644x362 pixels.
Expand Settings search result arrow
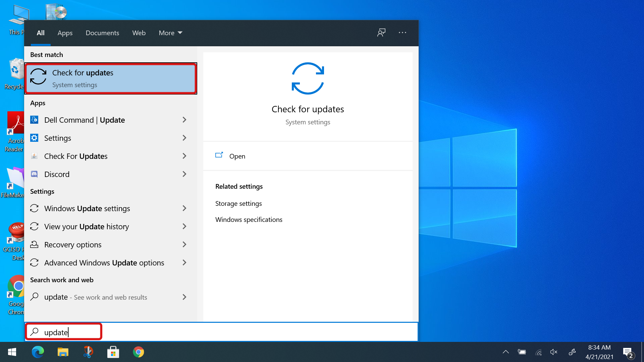tap(184, 138)
